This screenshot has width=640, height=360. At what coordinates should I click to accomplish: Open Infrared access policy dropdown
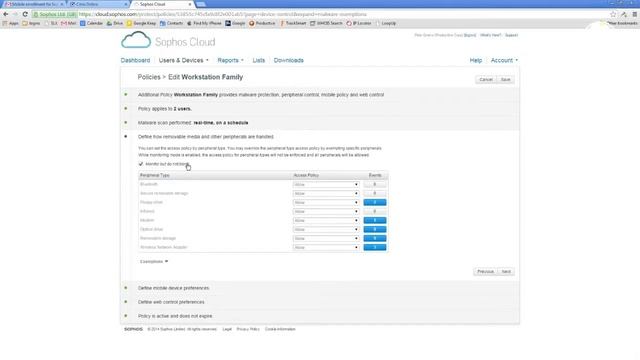326,211
